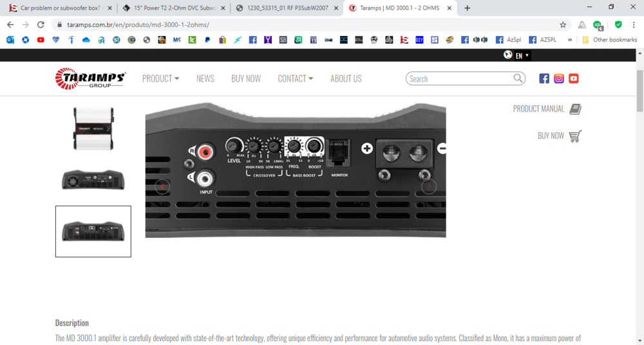Open the Product Manual book icon
The height and width of the screenshot is (345, 644).
[575, 109]
